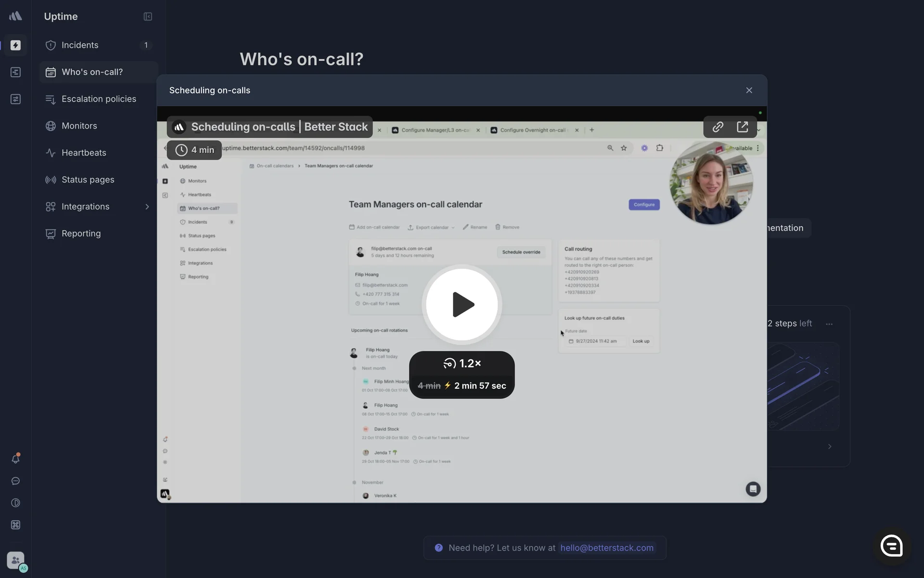Screen dimensions: 924x578
Task: Click the notifications bell icon
Action: click(15, 459)
